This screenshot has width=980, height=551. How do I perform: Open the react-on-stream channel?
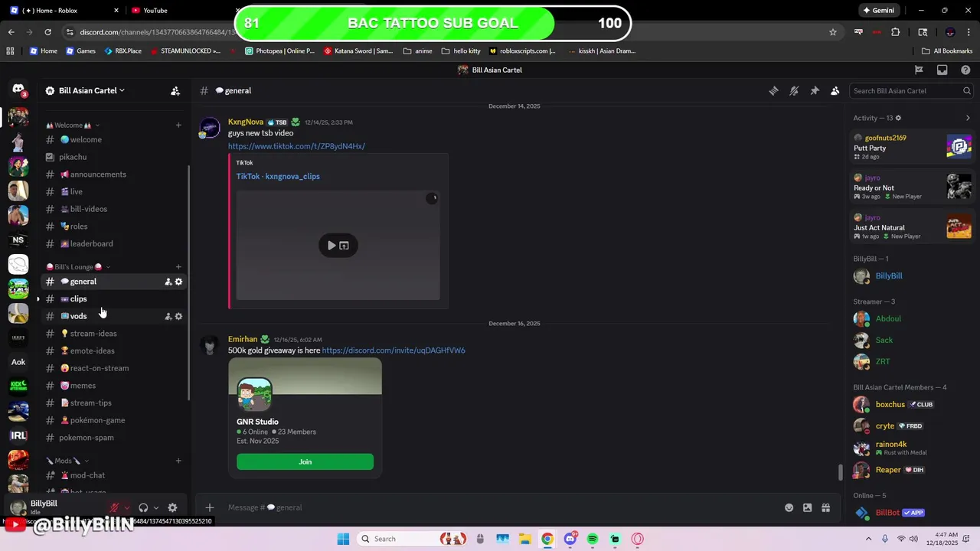point(114,368)
